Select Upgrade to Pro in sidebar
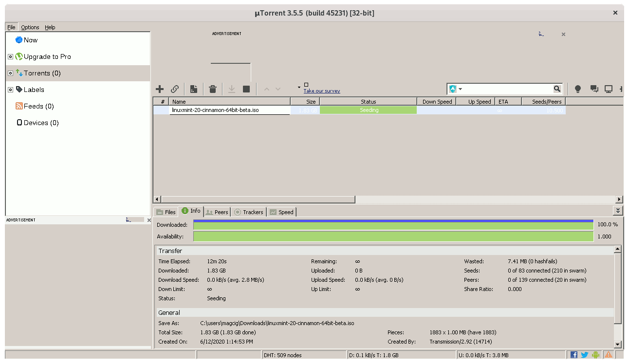The image size is (629, 364). pyautogui.click(x=47, y=56)
